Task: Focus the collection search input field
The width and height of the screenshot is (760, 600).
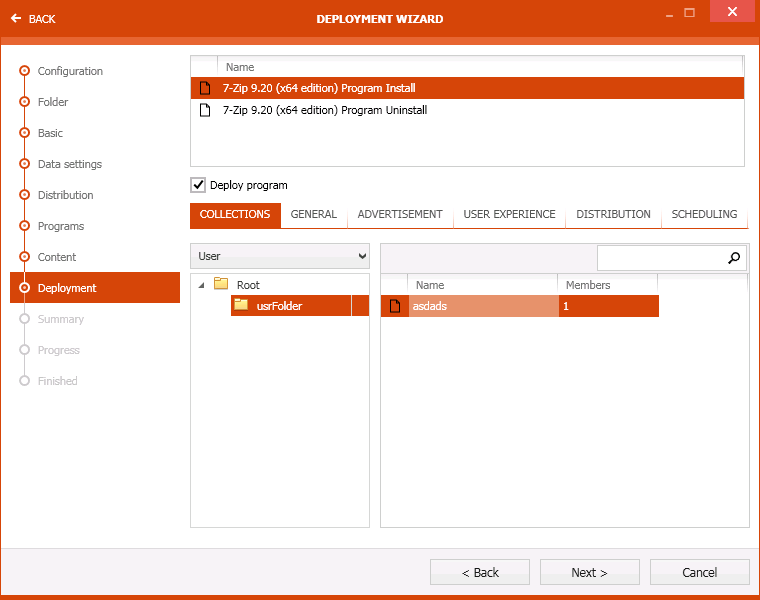Action: 660,258
